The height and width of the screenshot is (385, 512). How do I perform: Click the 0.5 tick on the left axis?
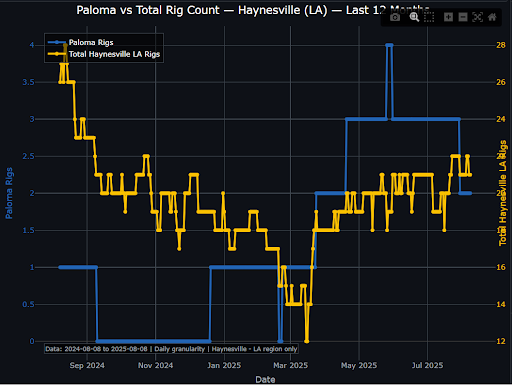click(28, 304)
